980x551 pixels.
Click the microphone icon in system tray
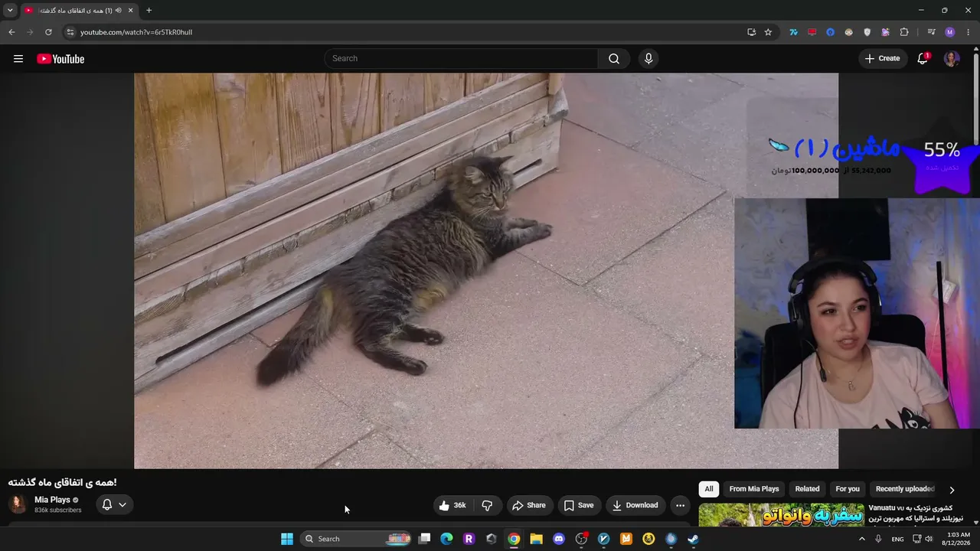878,539
